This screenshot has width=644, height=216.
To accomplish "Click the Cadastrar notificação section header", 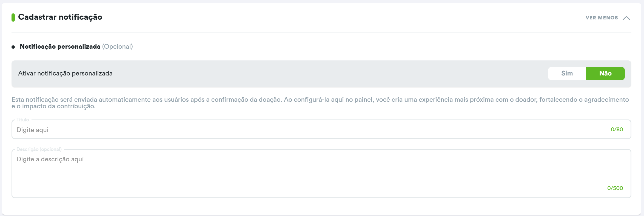I will point(60,17).
